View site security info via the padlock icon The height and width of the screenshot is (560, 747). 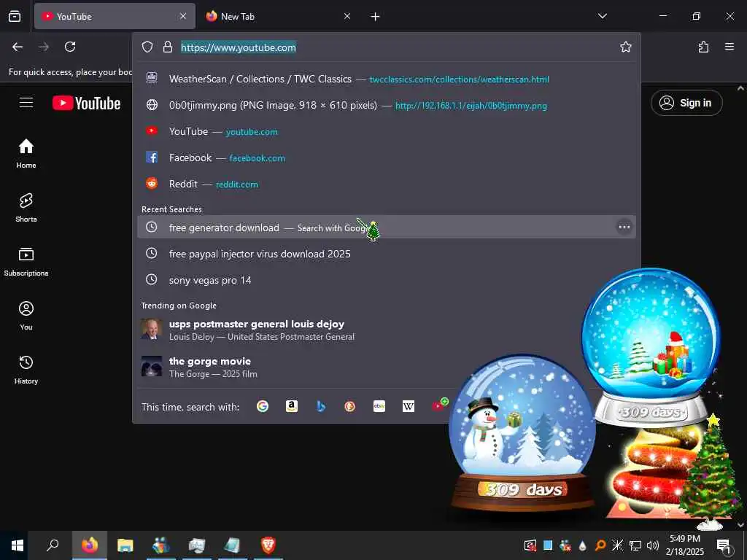click(x=167, y=47)
